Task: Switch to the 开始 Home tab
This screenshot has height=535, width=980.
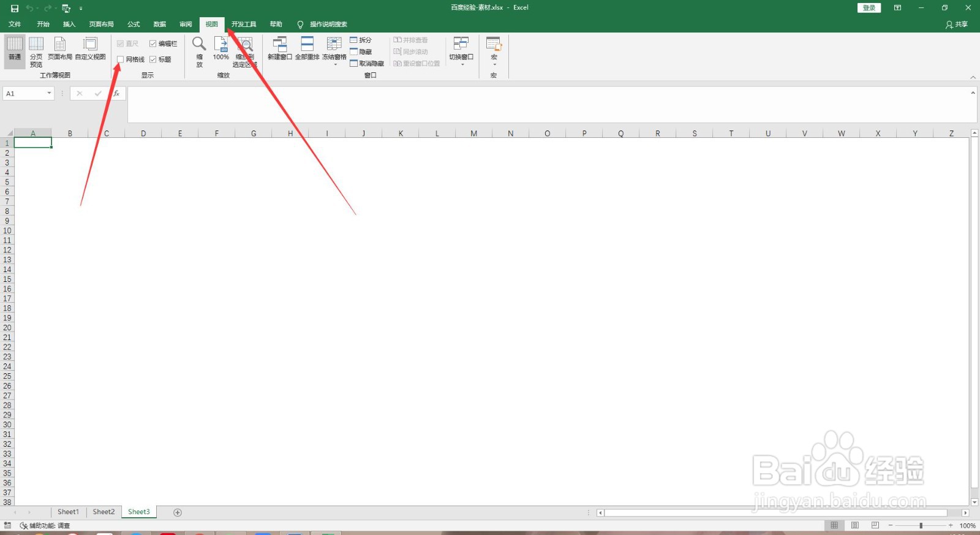Action: click(x=43, y=25)
